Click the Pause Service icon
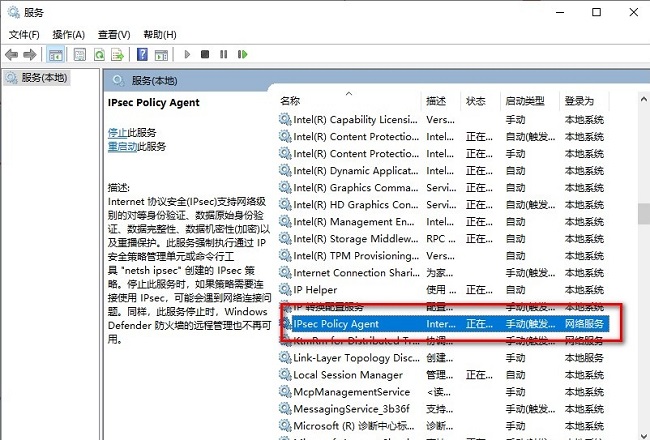 (x=223, y=54)
